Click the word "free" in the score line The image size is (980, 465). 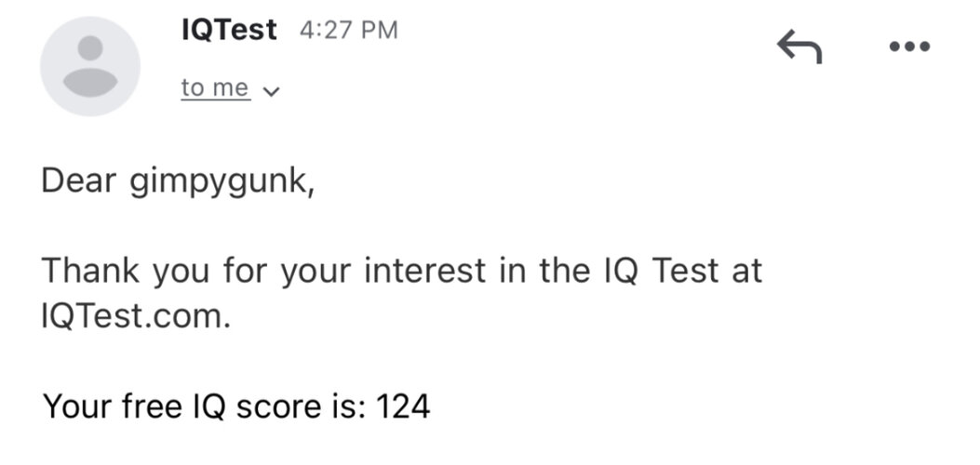(x=150, y=406)
